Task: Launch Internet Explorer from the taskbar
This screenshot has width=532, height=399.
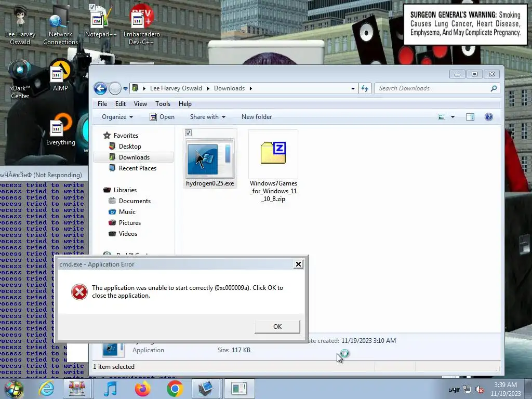Action: tap(46, 389)
